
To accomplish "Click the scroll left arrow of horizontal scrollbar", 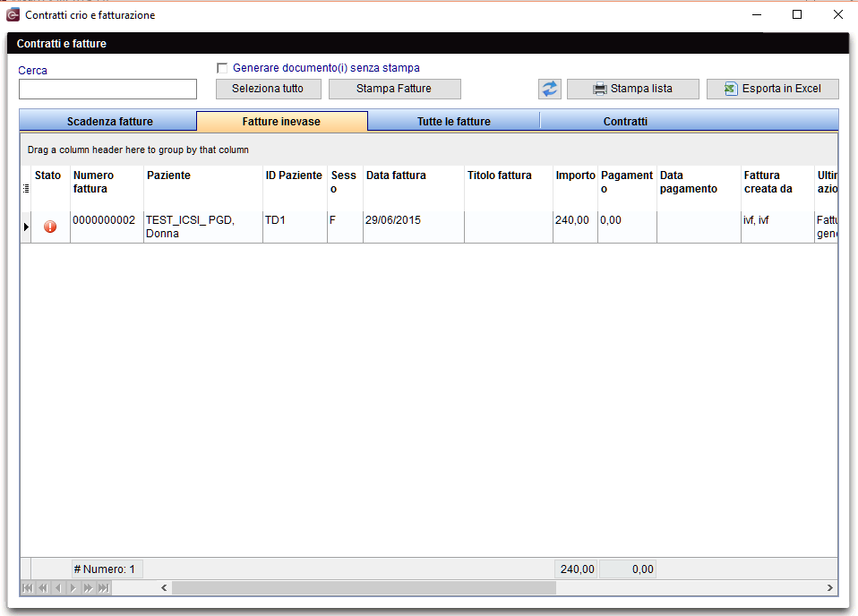I will (164, 588).
